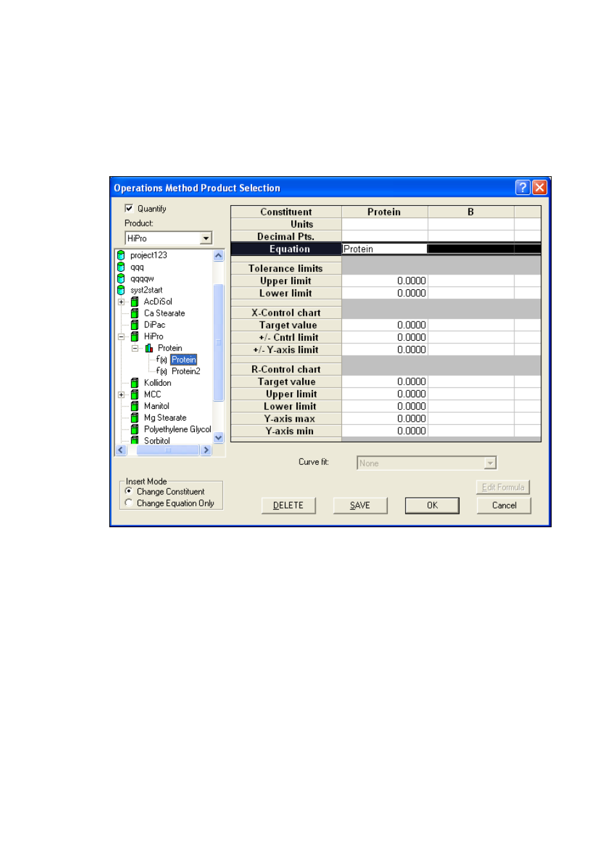Open the dialog Help question mark icon

point(522,187)
